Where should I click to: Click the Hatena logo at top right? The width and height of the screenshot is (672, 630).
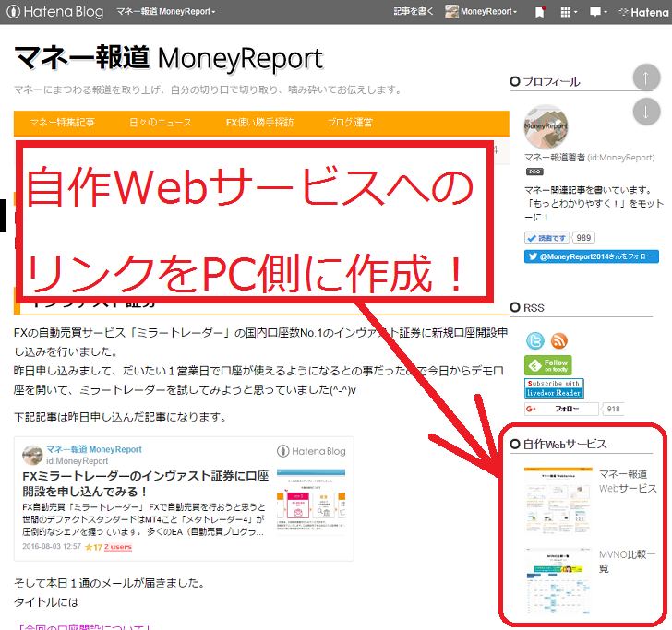tap(643, 12)
